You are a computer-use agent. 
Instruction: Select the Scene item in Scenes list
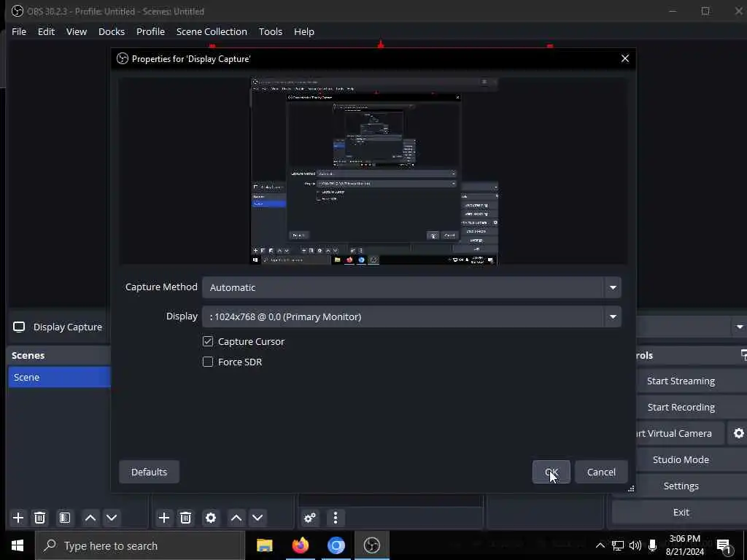(60, 377)
